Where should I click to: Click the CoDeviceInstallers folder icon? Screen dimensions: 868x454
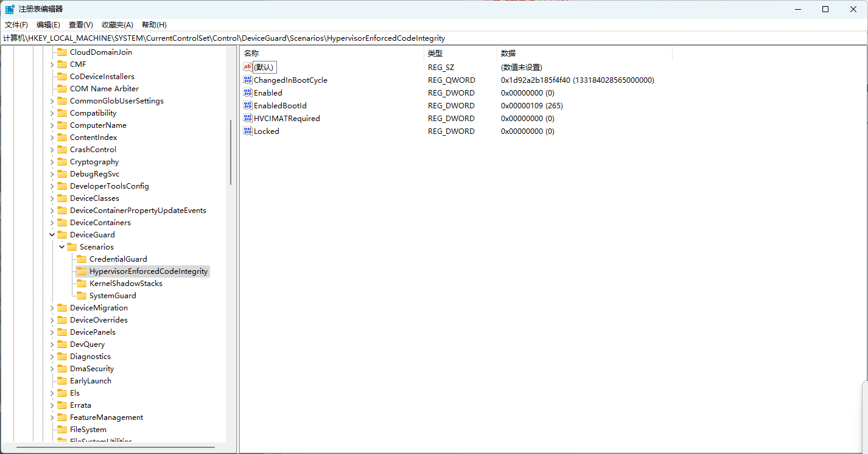coord(62,76)
